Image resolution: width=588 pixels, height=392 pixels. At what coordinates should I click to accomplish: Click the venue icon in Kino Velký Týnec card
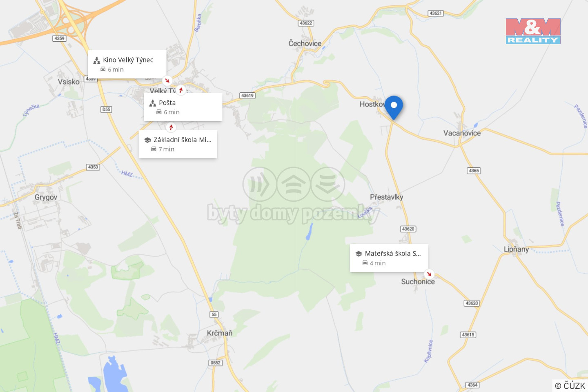pyautogui.click(x=97, y=60)
